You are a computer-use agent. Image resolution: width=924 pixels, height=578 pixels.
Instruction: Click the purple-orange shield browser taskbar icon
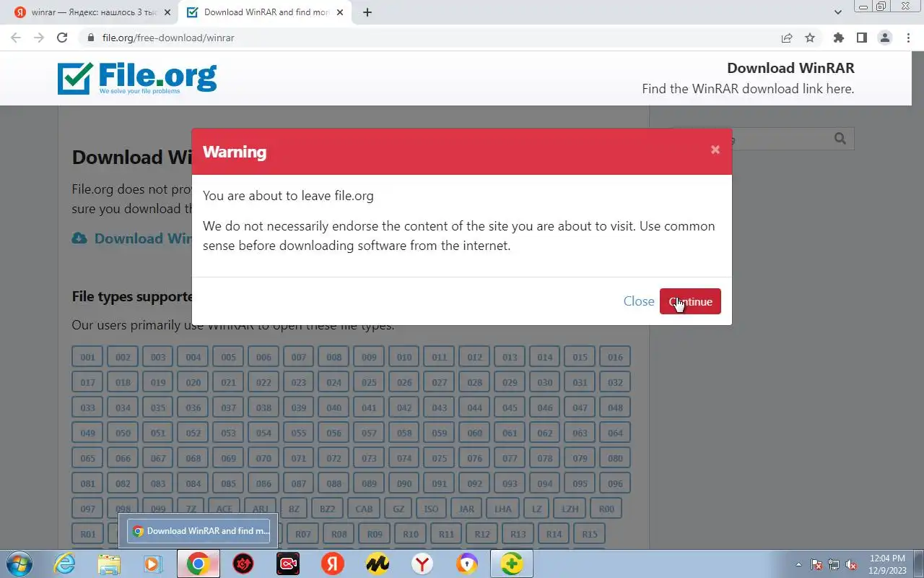(467, 564)
